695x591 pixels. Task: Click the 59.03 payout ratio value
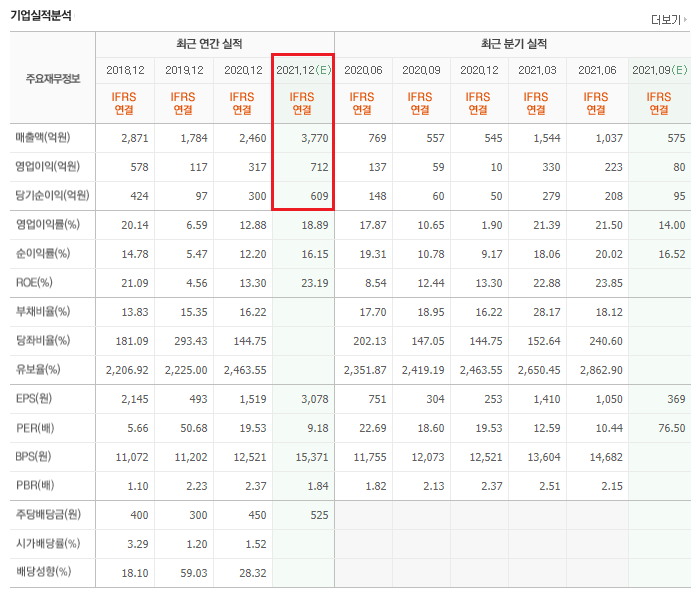click(x=194, y=573)
